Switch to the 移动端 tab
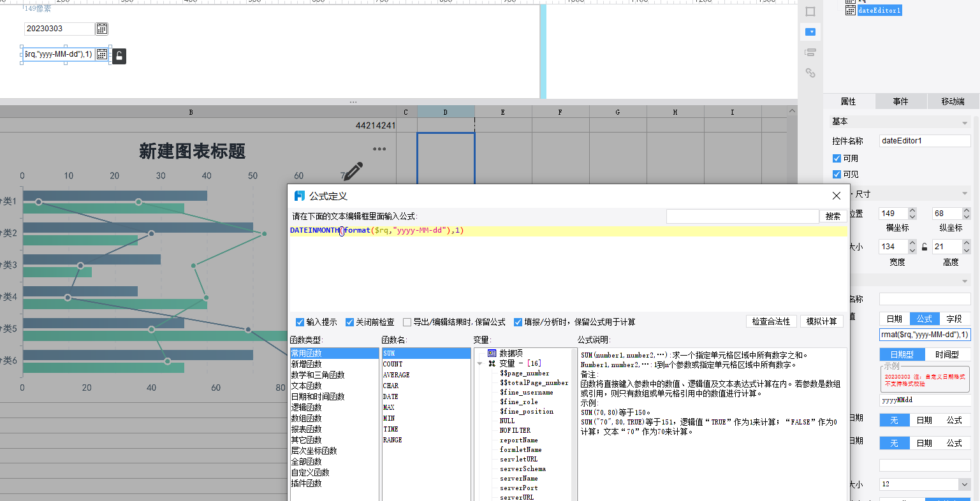980x501 pixels. pyautogui.click(x=953, y=101)
